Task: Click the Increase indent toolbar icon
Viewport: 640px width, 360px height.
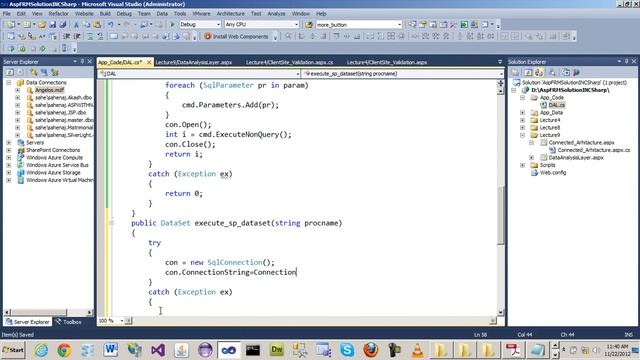Action: (x=77, y=36)
